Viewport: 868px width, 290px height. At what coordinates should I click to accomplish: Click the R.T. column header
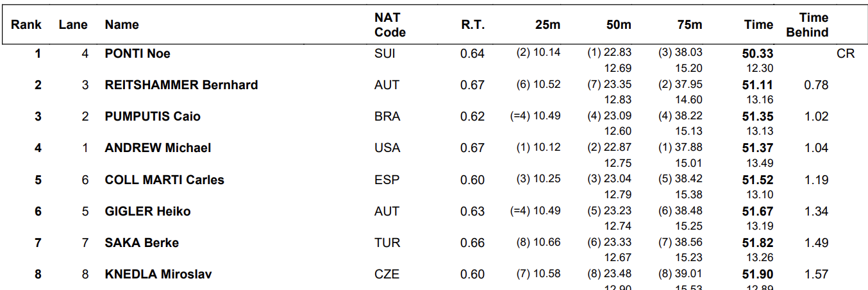click(x=472, y=25)
